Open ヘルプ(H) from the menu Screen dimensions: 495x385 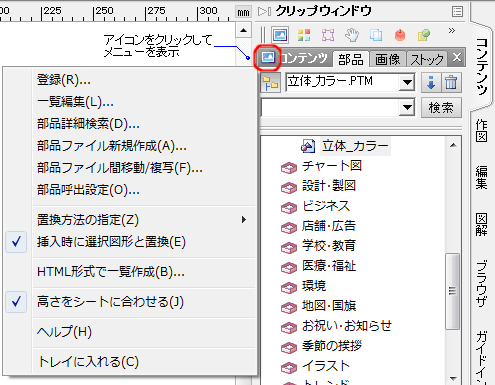pyautogui.click(x=144, y=332)
